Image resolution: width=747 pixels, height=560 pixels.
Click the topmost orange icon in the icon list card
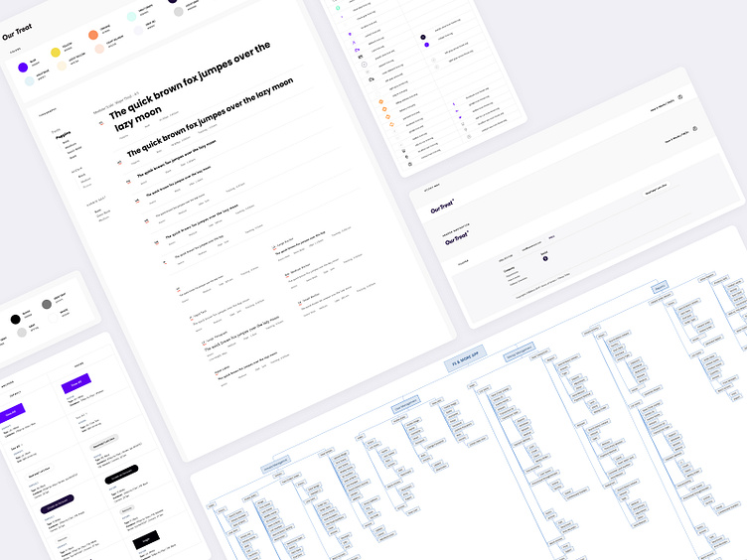(x=381, y=102)
